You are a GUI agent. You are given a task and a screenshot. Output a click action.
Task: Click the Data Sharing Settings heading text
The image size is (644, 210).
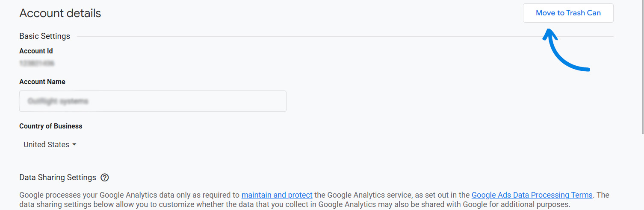point(58,178)
